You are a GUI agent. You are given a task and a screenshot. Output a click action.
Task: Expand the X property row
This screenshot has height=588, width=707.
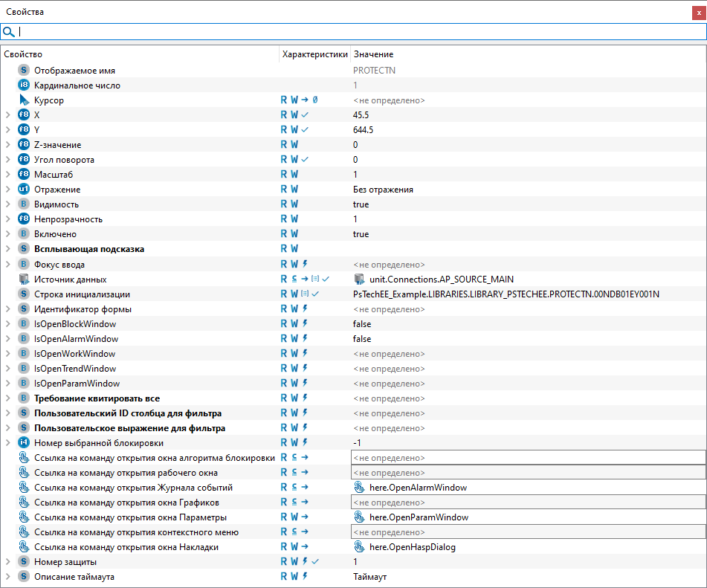coord(7,115)
